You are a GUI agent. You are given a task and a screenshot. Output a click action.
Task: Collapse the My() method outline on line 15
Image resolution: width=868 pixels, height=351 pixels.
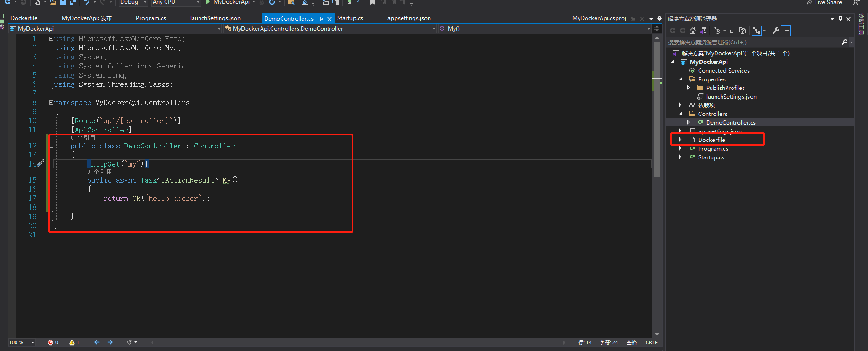(x=51, y=180)
